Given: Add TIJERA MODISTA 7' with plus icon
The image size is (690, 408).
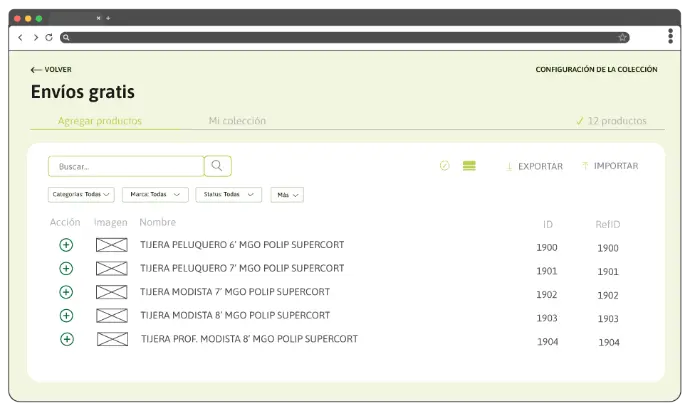Looking at the screenshot, I should [66, 292].
